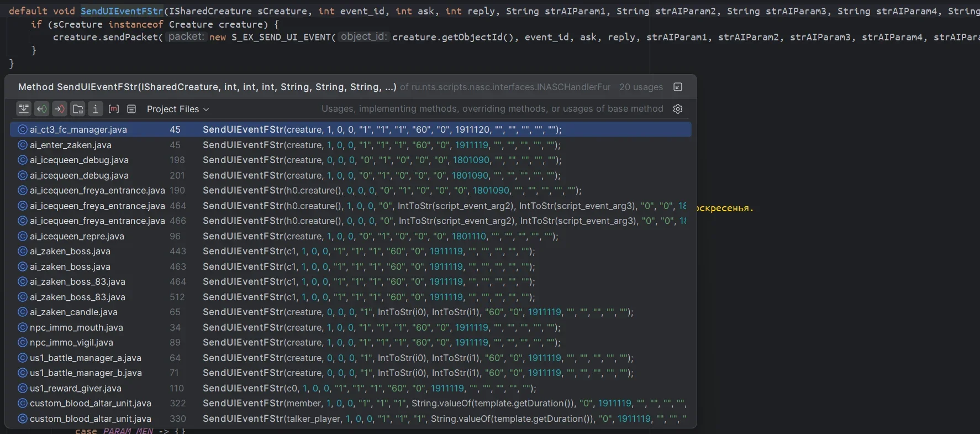
Task: Select us1_battle_manager_b.java file name
Action: (86, 373)
